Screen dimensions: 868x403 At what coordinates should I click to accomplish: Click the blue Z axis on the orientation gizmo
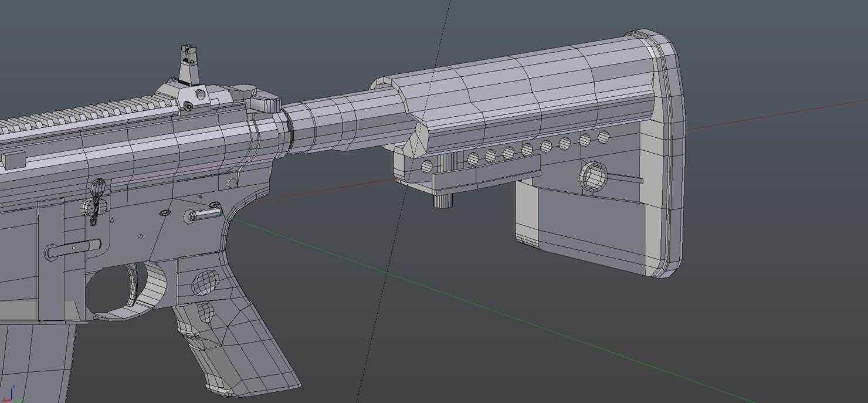(12, 393)
